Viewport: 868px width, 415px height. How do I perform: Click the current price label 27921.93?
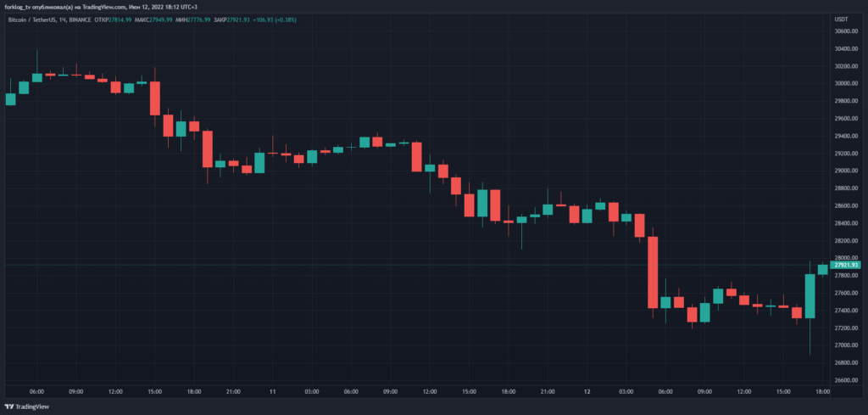pos(845,265)
